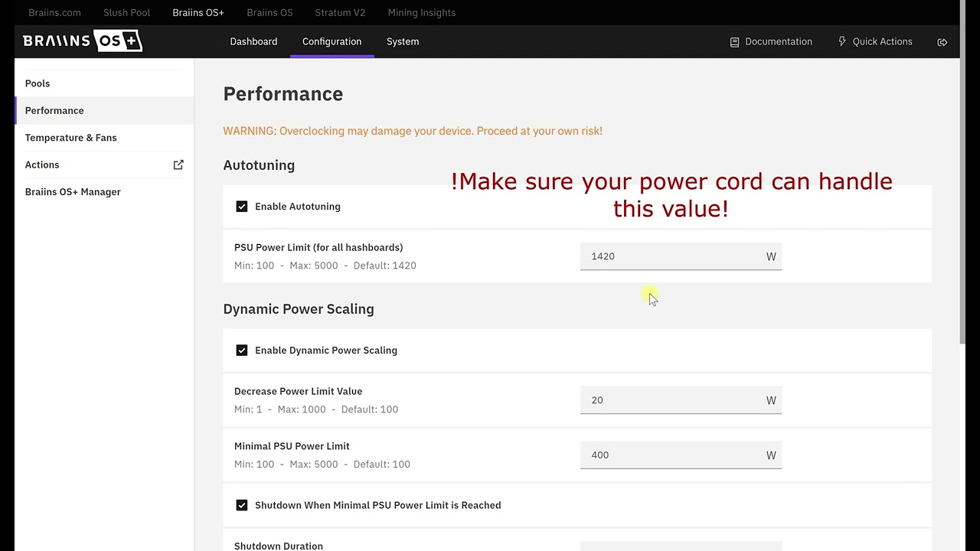Click the Documentation book icon

[734, 42]
